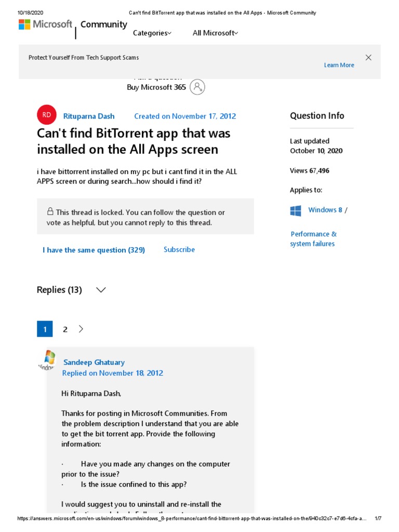Select page 1 of replies
Viewport: 399px width, 532px height.
(45, 329)
